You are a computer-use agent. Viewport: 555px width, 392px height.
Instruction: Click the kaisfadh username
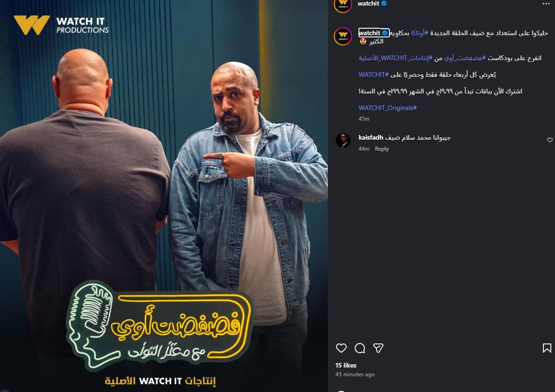coord(371,137)
